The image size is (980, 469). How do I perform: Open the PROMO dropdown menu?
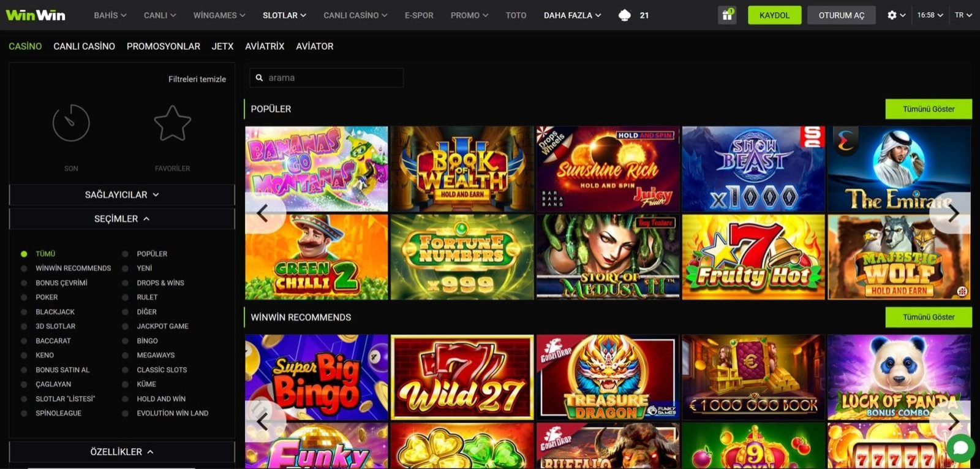point(469,15)
